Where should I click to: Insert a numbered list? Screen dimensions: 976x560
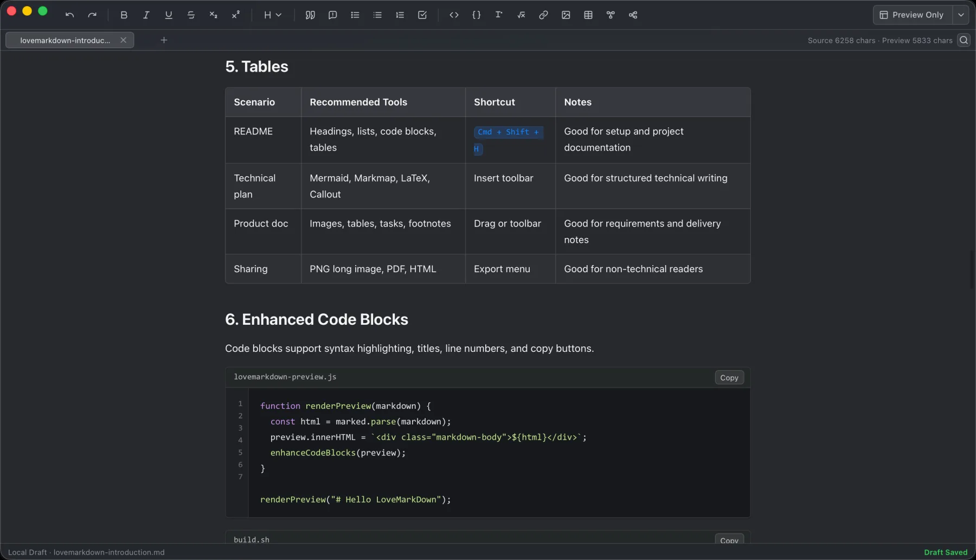[x=400, y=15]
